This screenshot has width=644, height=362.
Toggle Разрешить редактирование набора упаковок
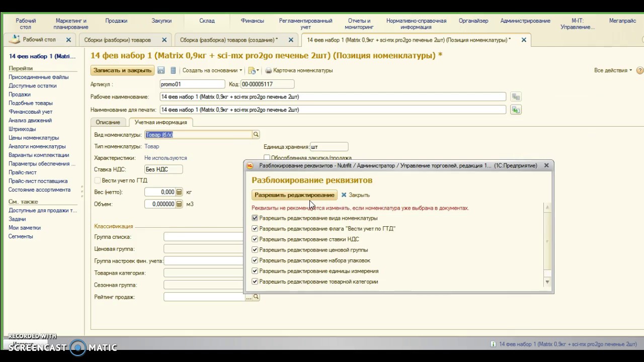(x=255, y=260)
